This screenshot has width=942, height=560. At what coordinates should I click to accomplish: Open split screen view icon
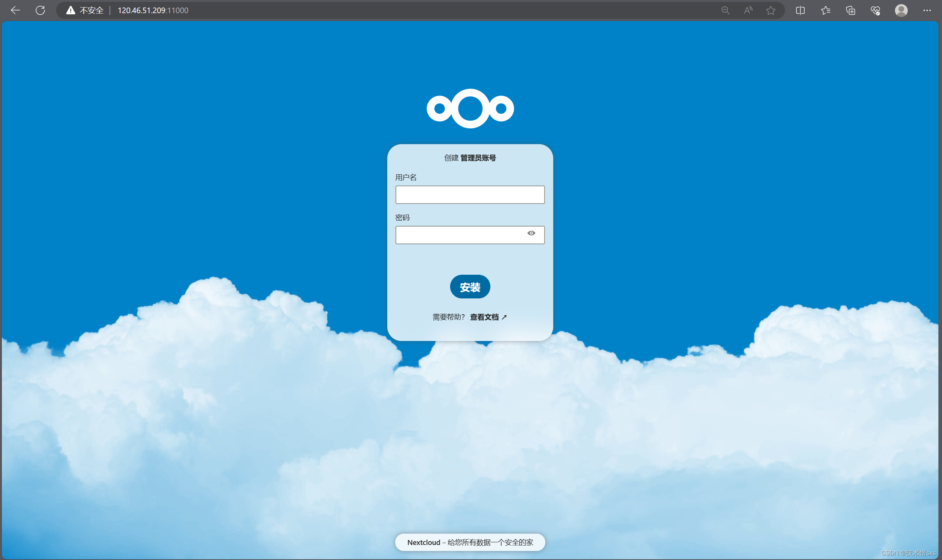click(800, 10)
